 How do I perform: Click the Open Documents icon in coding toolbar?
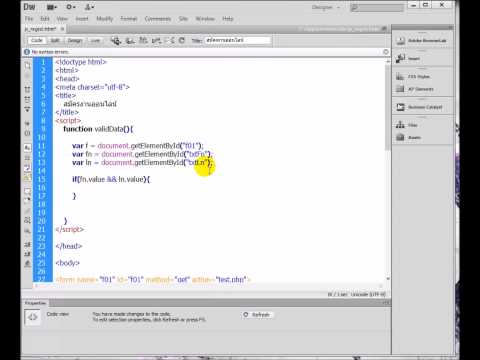27,65
